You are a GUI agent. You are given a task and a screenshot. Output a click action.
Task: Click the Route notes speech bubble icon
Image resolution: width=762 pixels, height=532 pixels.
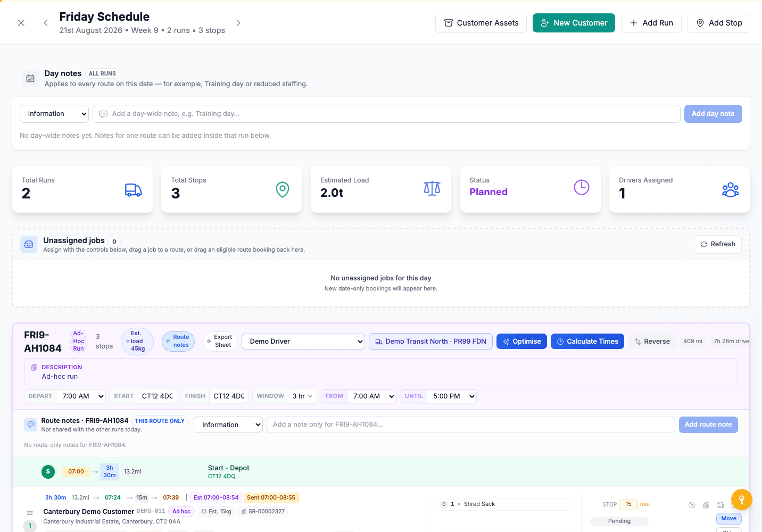[30, 425]
